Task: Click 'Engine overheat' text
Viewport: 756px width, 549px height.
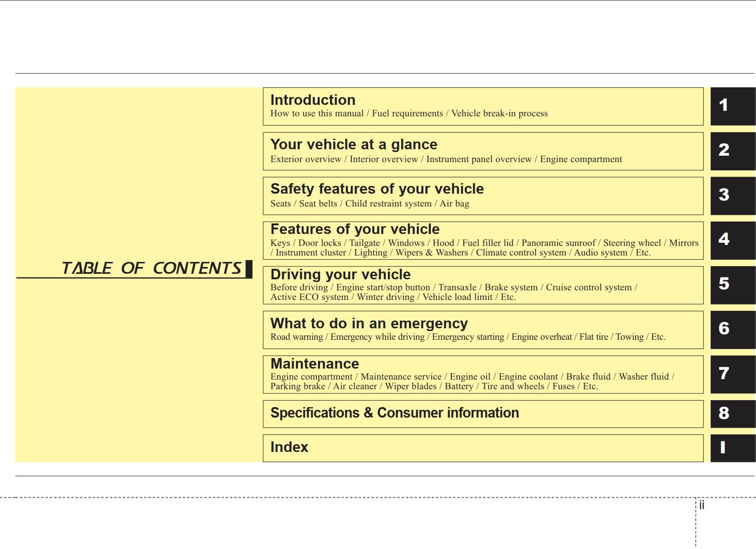Action: tap(541, 337)
